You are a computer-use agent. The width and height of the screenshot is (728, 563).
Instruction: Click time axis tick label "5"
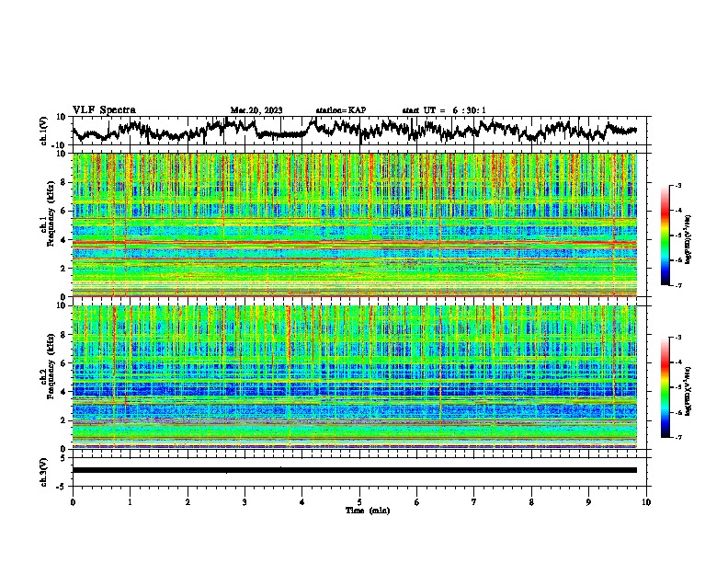359,502
